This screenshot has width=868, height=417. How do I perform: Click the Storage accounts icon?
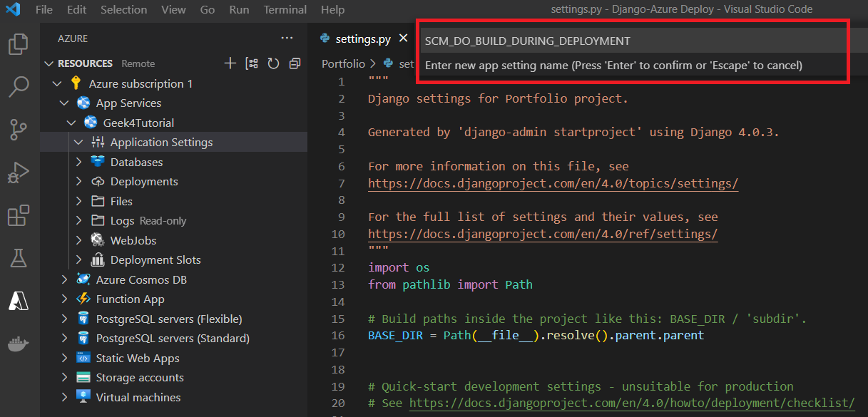pos(83,377)
